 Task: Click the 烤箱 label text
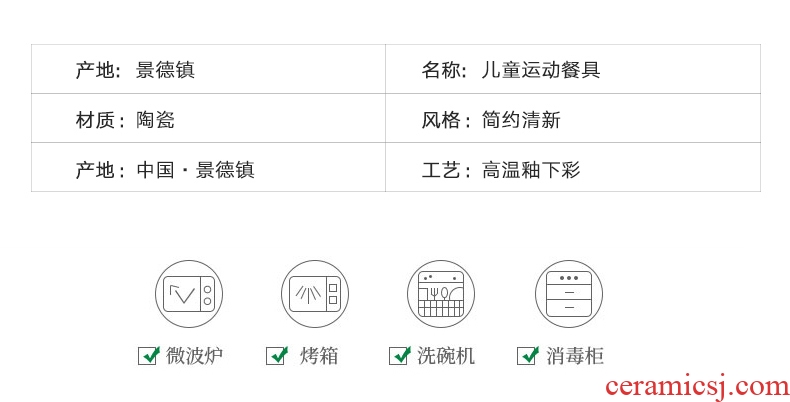[x=319, y=356]
